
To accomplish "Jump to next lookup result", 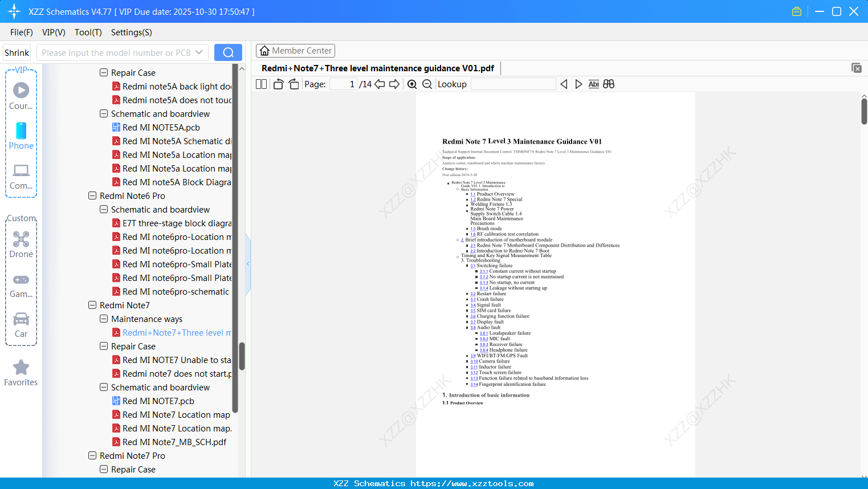I will coord(578,84).
